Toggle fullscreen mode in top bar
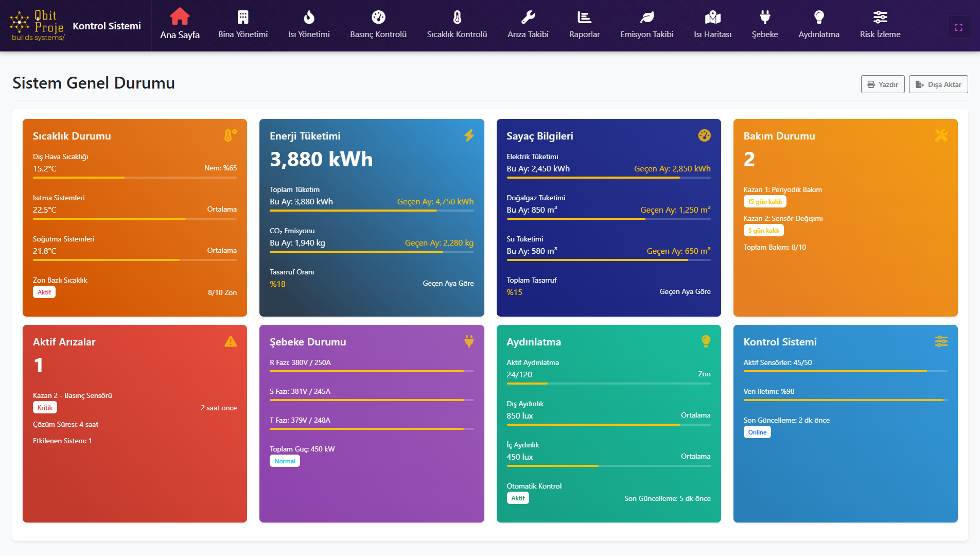This screenshot has width=980, height=556. click(958, 27)
